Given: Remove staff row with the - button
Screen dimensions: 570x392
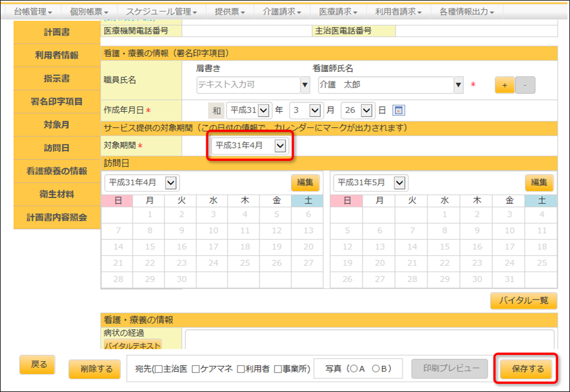Looking at the screenshot, I should (x=525, y=85).
